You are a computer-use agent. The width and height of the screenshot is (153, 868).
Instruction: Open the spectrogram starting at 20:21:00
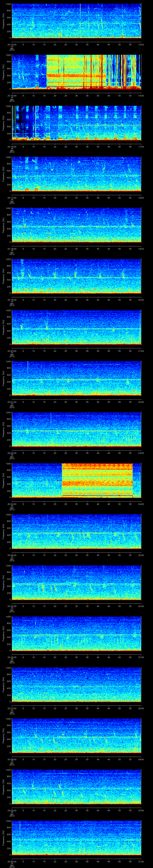coord(77,378)
